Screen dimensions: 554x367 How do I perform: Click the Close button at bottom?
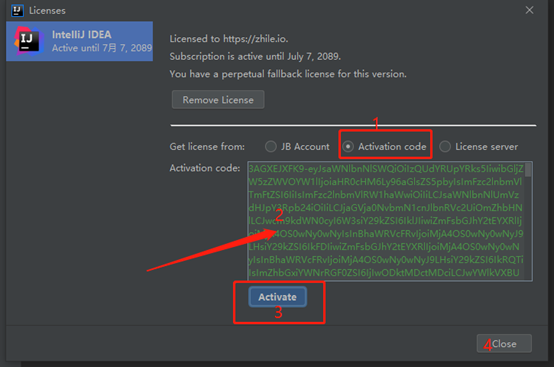(504, 344)
